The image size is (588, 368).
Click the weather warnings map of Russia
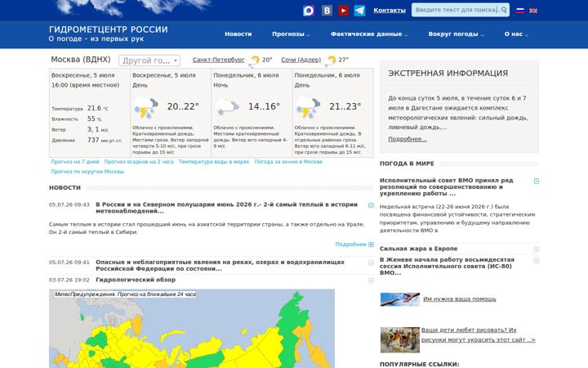click(192, 329)
